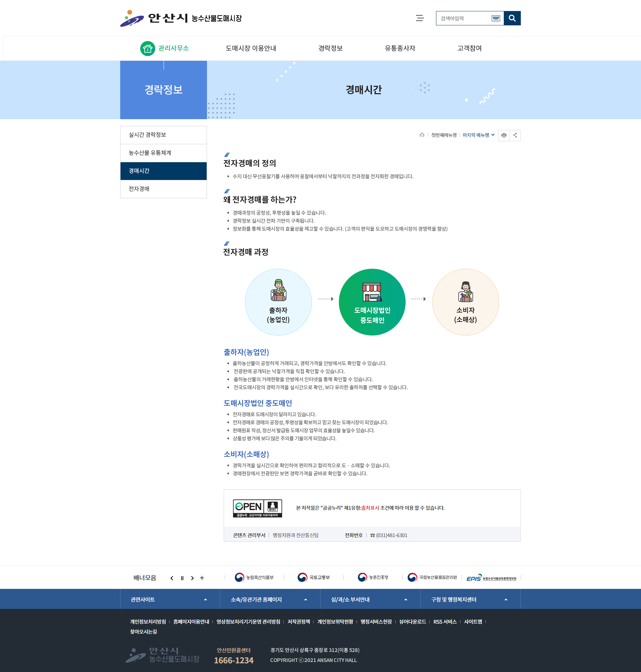
Task: Open 저작권정책 footer link
Action: pyautogui.click(x=298, y=622)
